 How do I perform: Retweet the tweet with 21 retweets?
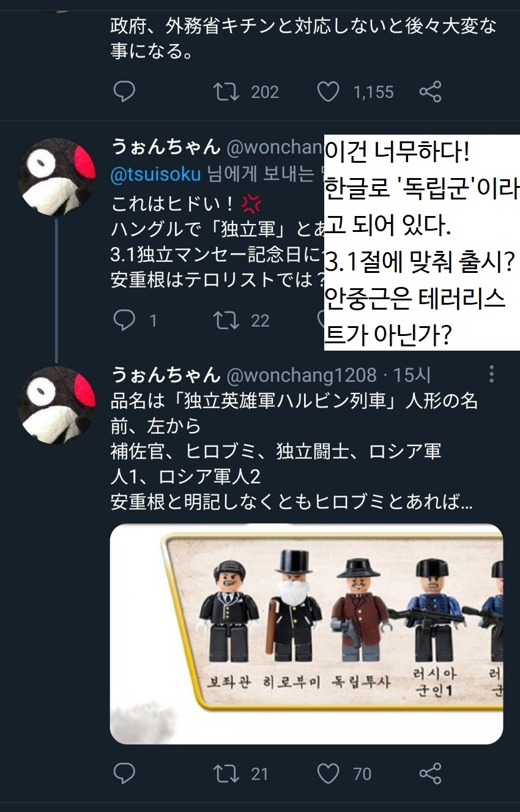[x=226, y=773]
